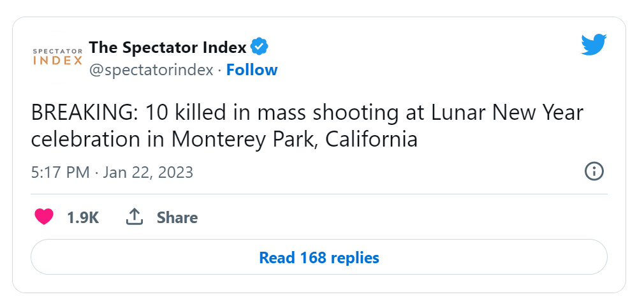Click the share upload arrow icon

click(x=135, y=217)
